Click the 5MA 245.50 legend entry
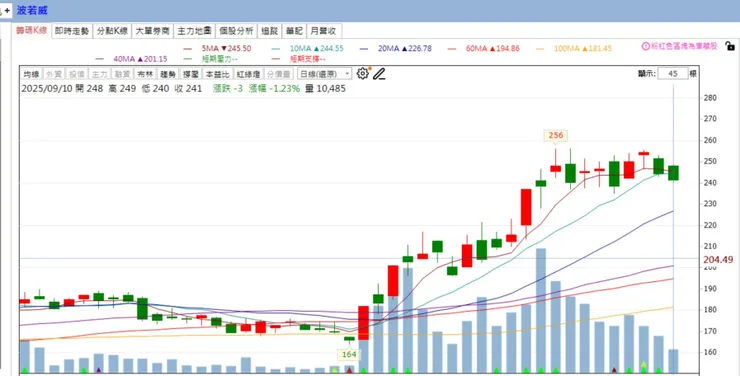 218,49
